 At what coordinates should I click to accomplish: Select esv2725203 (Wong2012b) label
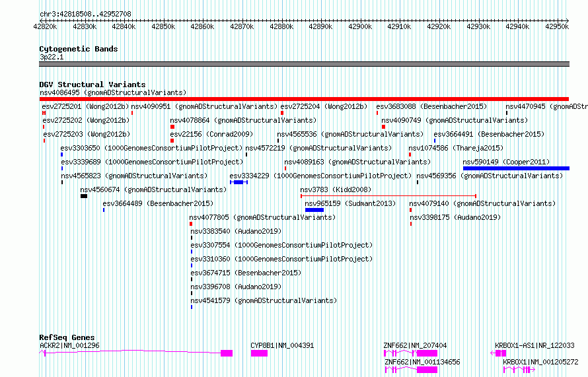pyautogui.click(x=87, y=134)
